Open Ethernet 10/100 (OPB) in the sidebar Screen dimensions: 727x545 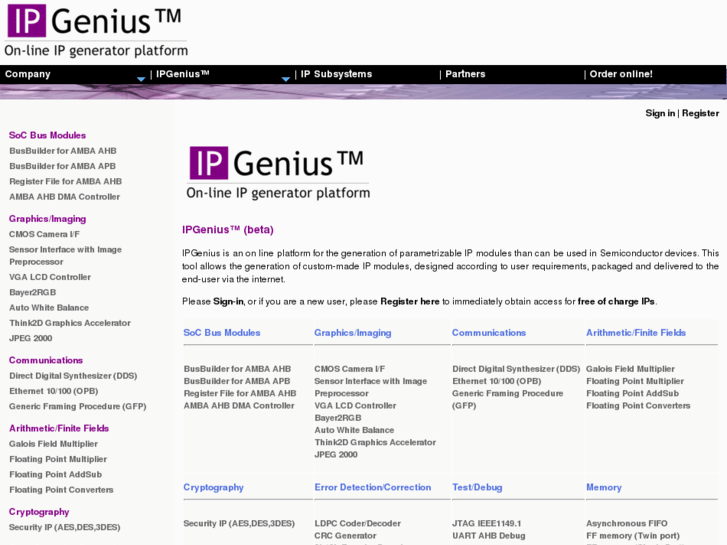pos(54,391)
